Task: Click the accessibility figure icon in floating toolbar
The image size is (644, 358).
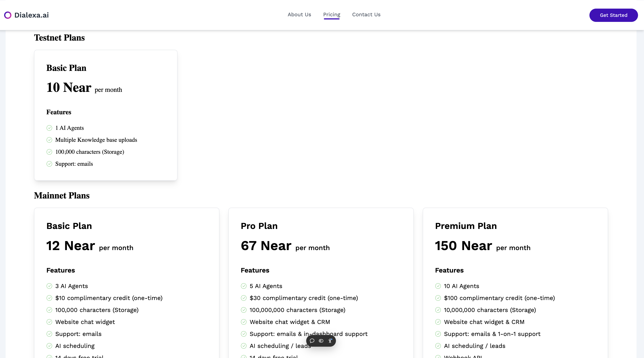Action: coord(330,341)
